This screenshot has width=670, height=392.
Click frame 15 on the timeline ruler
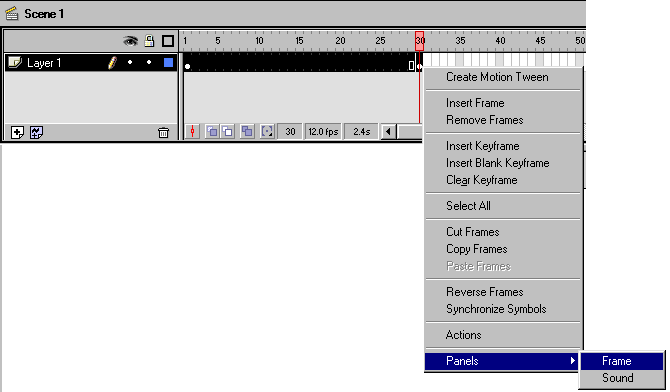tap(300, 41)
